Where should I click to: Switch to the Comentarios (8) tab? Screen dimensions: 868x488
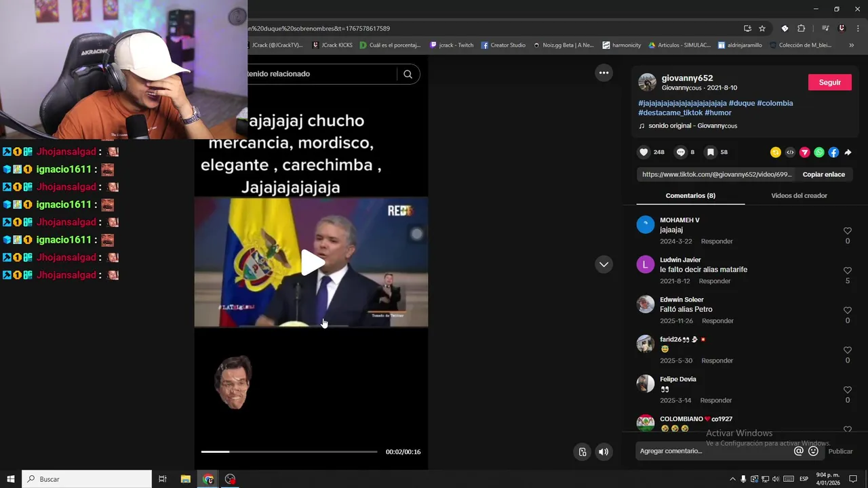[690, 196]
